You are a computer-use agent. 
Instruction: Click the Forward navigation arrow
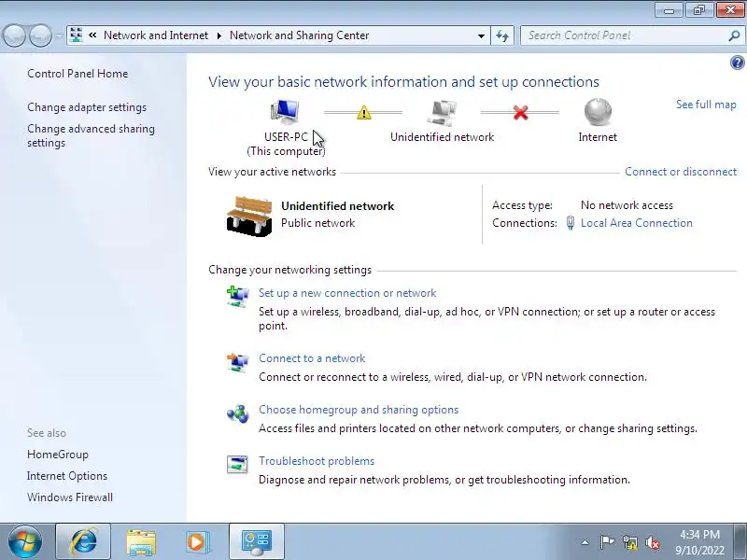[x=41, y=35]
